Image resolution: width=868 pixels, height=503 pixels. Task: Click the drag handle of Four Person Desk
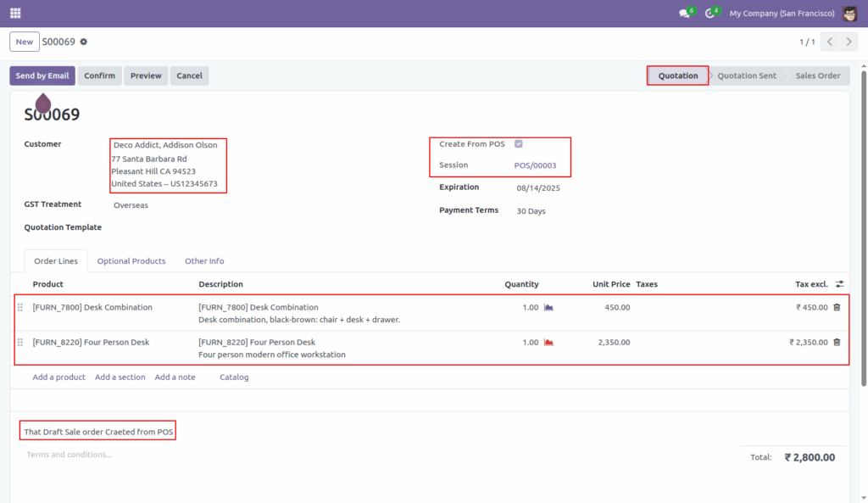[x=19, y=342]
